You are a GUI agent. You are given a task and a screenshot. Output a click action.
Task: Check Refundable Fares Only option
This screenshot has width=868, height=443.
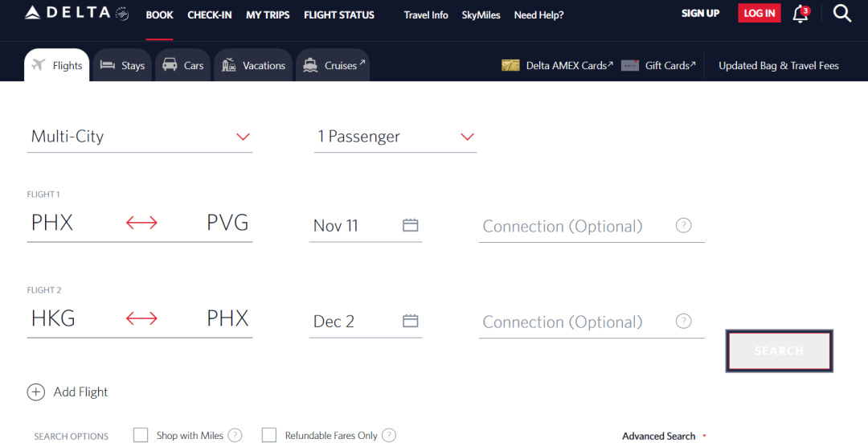269,435
